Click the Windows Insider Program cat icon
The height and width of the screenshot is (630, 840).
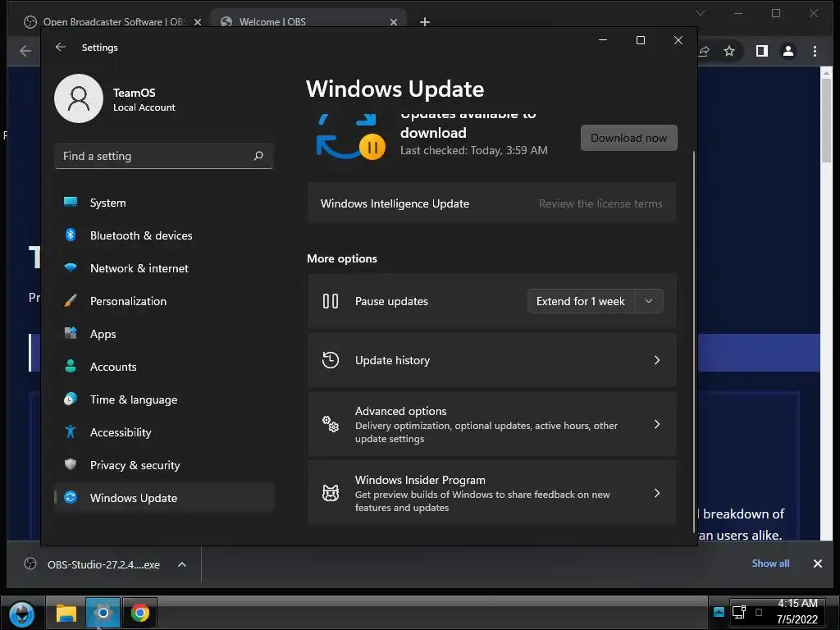point(331,493)
